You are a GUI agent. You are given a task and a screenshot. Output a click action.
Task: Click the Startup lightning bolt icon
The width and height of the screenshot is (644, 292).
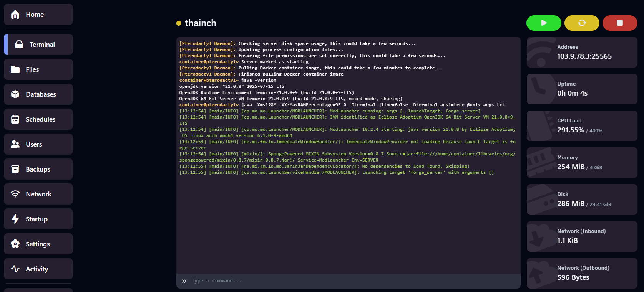(x=15, y=219)
